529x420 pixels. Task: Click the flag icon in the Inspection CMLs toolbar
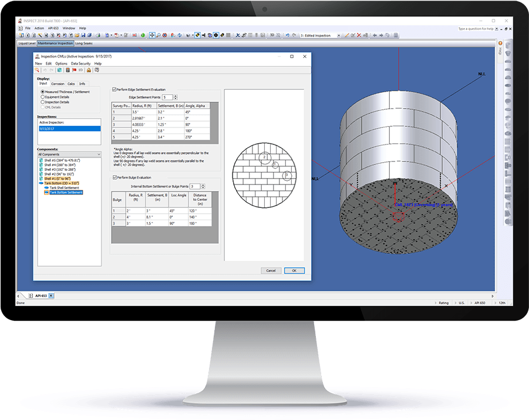tap(74, 70)
